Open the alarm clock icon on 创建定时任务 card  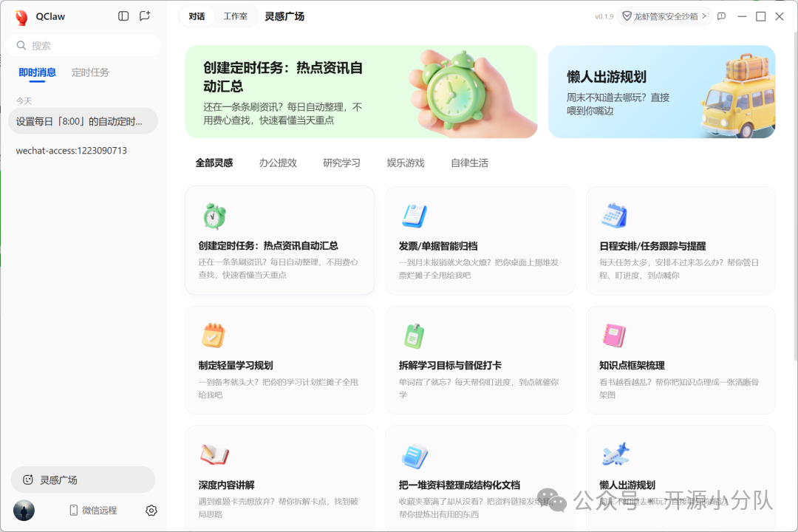(x=214, y=215)
